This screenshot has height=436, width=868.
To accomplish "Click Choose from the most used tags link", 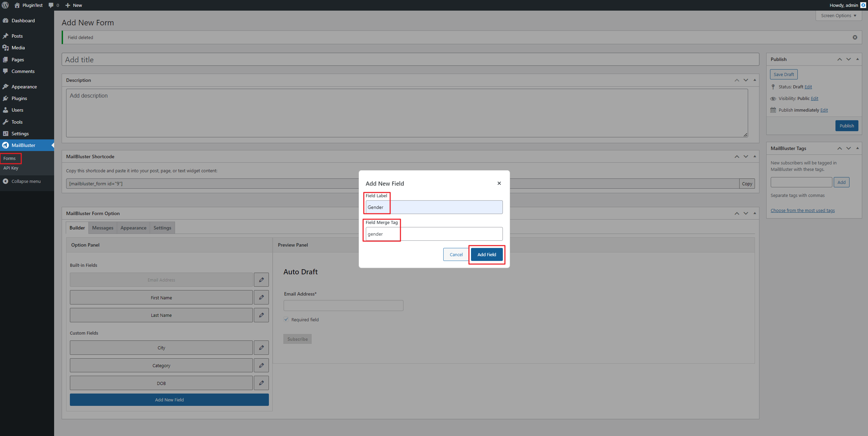I will coord(802,210).
